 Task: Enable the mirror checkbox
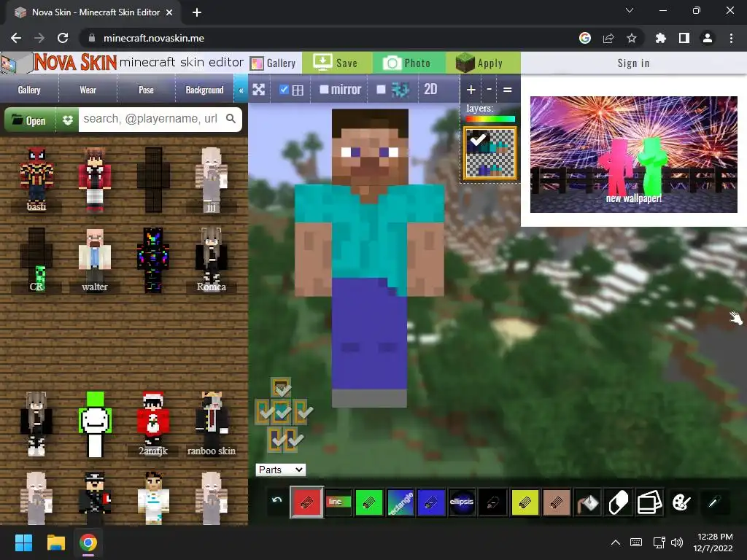pos(324,90)
